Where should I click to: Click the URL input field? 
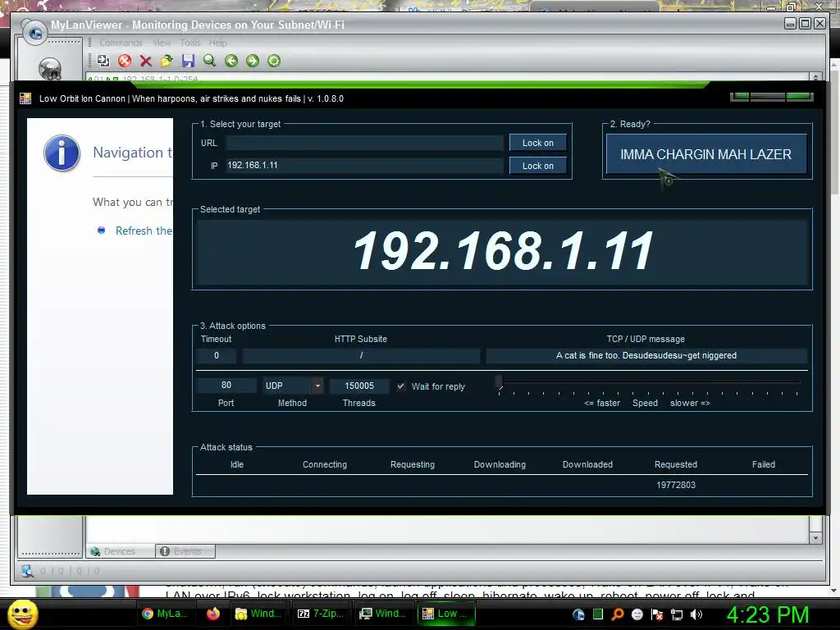pos(365,143)
